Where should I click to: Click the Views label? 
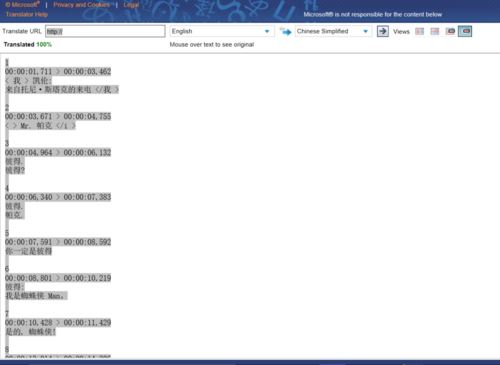[x=401, y=31]
